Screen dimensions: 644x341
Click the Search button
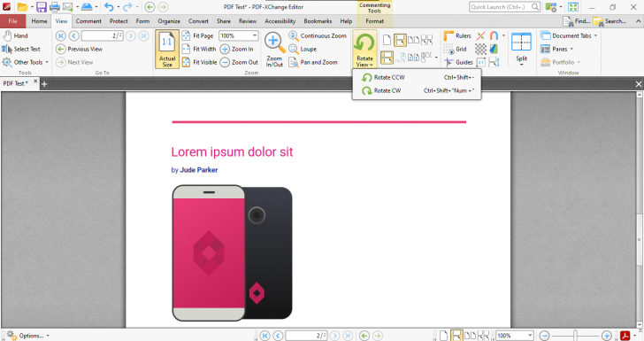pos(609,21)
